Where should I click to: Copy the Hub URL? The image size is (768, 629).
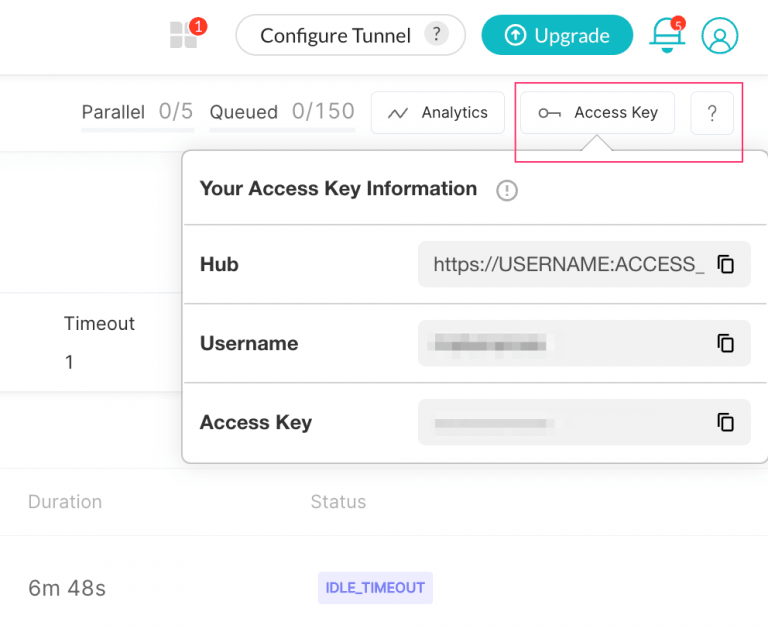coord(726,265)
